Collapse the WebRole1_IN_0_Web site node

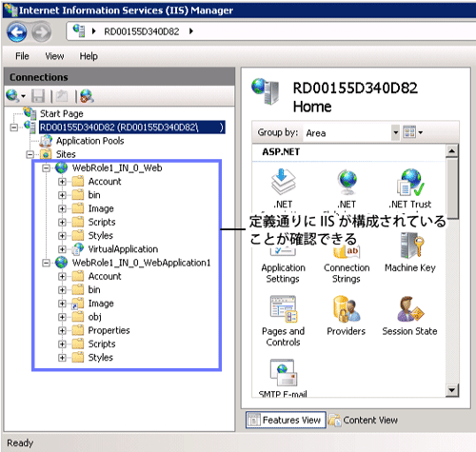(47, 168)
